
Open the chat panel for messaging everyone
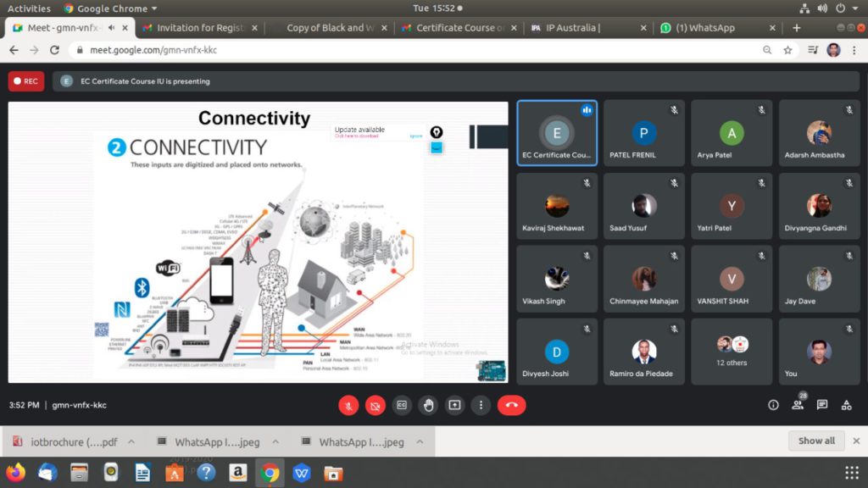click(x=822, y=405)
